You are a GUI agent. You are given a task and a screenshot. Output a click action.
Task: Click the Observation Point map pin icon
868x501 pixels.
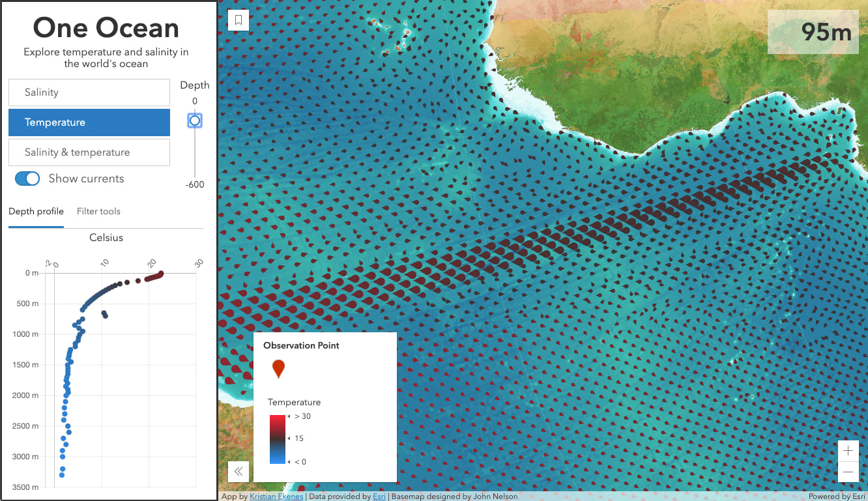[278, 369]
